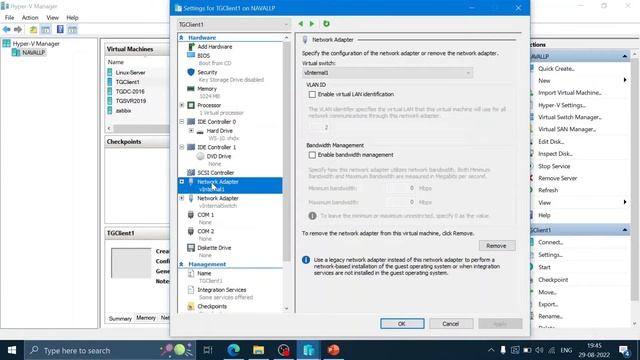
Task: Switch to the Memory tab
Action: (146, 318)
